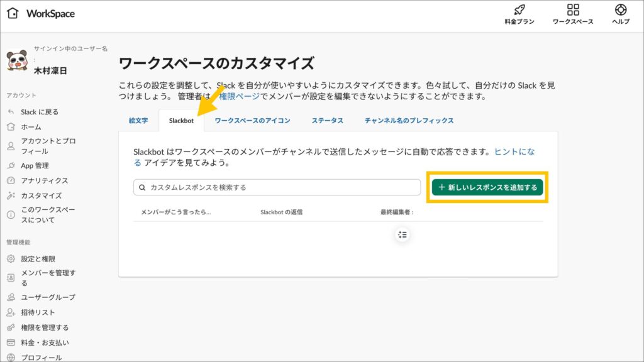Click the ワークスペース grid icon
Image resolution: width=644 pixels, height=362 pixels.
pyautogui.click(x=572, y=14)
